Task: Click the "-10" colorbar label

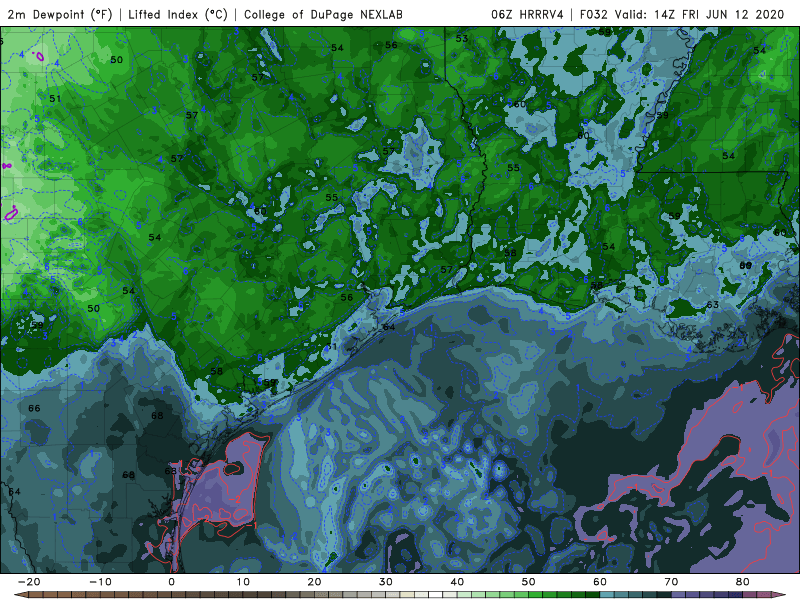Action: click(x=100, y=582)
